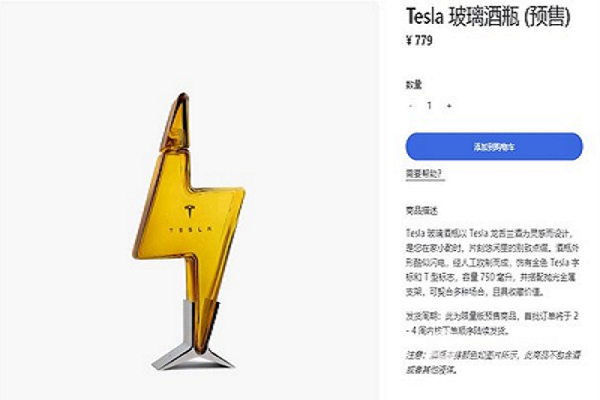Click the lightning bolt bottle product image
This screenshot has width=600, height=400.
coord(189,231)
